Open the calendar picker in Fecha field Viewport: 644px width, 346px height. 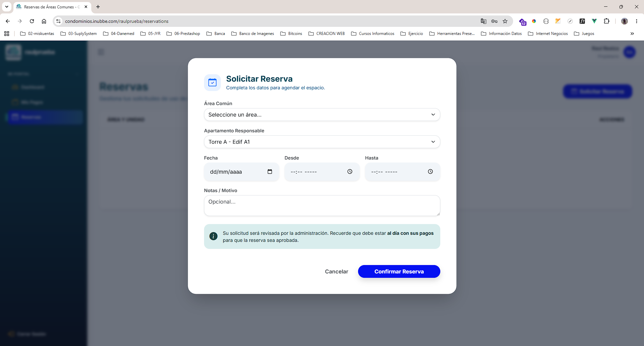[x=270, y=172]
